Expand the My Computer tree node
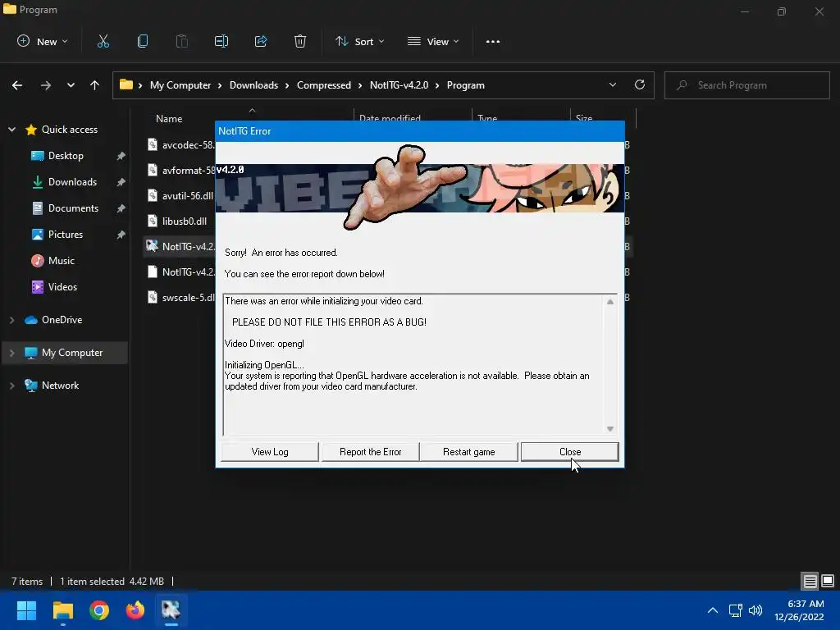 [11, 353]
